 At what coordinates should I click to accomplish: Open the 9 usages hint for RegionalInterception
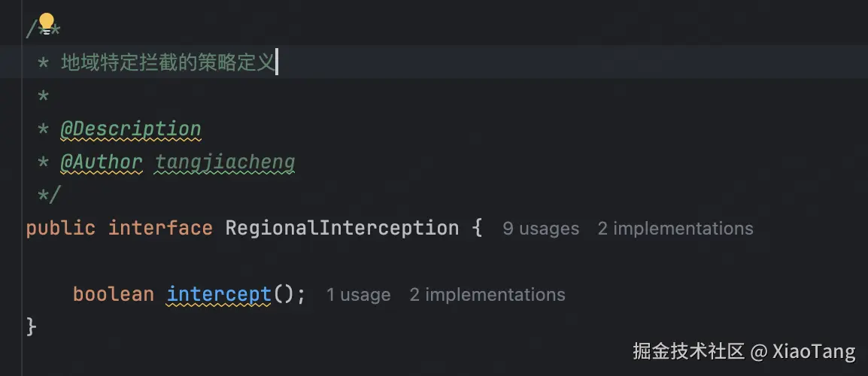[541, 229]
